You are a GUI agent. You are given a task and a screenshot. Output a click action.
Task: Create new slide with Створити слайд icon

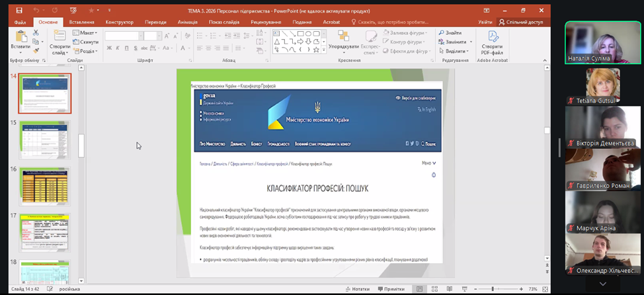(x=60, y=36)
